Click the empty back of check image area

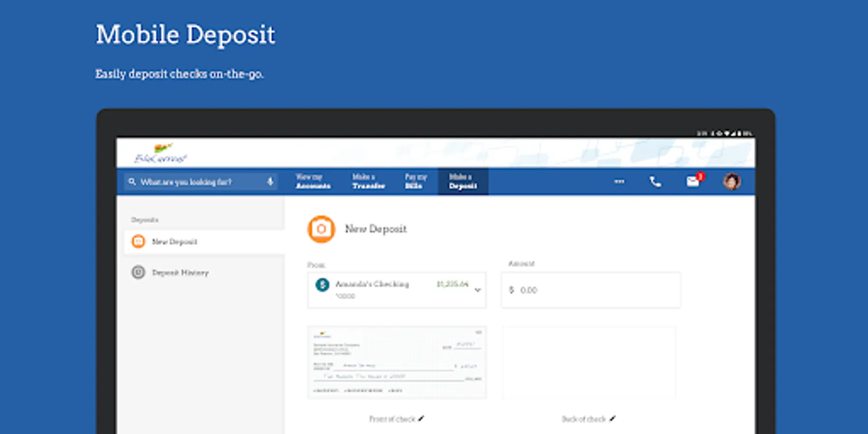589,362
